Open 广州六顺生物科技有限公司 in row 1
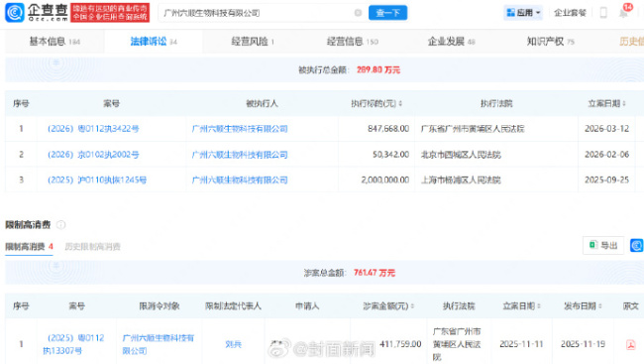The height and width of the screenshot is (364, 644). click(240, 129)
